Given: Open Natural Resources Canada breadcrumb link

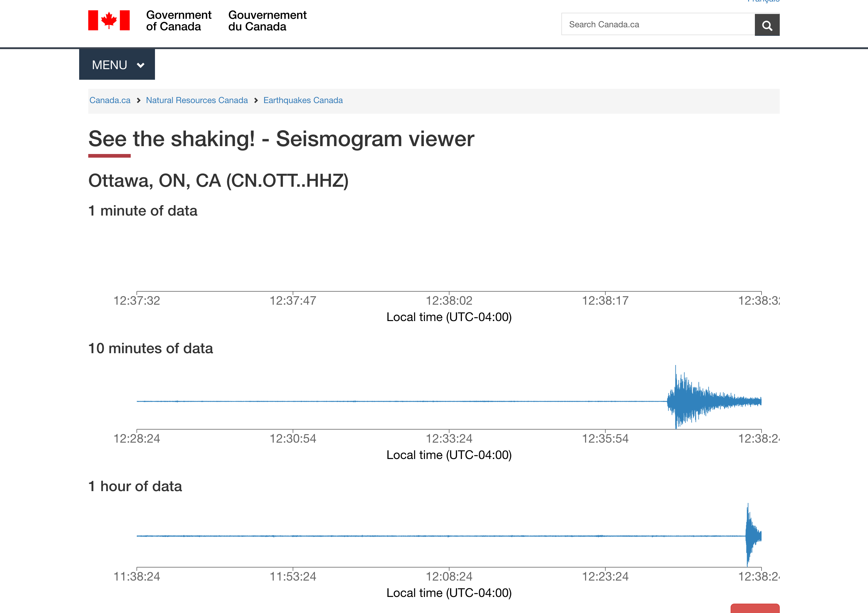Looking at the screenshot, I should [197, 100].
